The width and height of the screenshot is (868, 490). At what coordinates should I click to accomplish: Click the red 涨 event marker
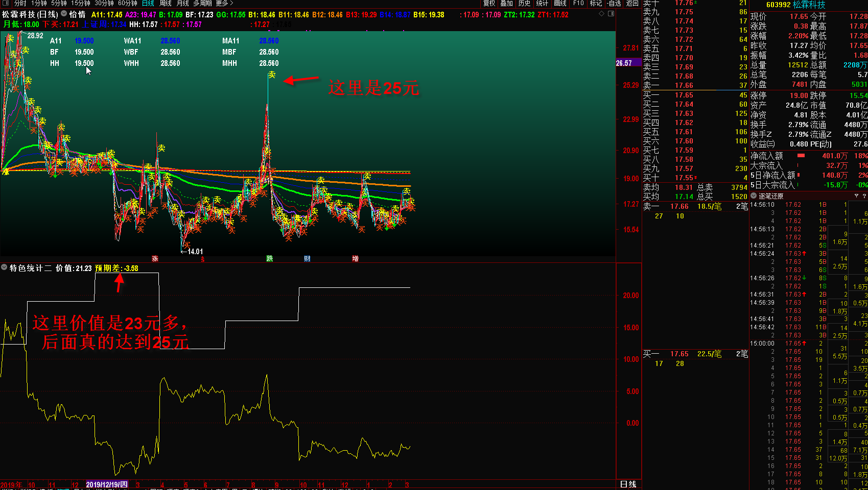pyautogui.click(x=155, y=259)
